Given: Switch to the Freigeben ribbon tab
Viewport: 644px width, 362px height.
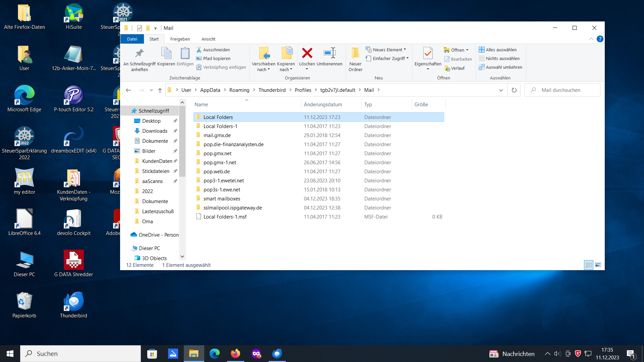Looking at the screenshot, I should (180, 39).
